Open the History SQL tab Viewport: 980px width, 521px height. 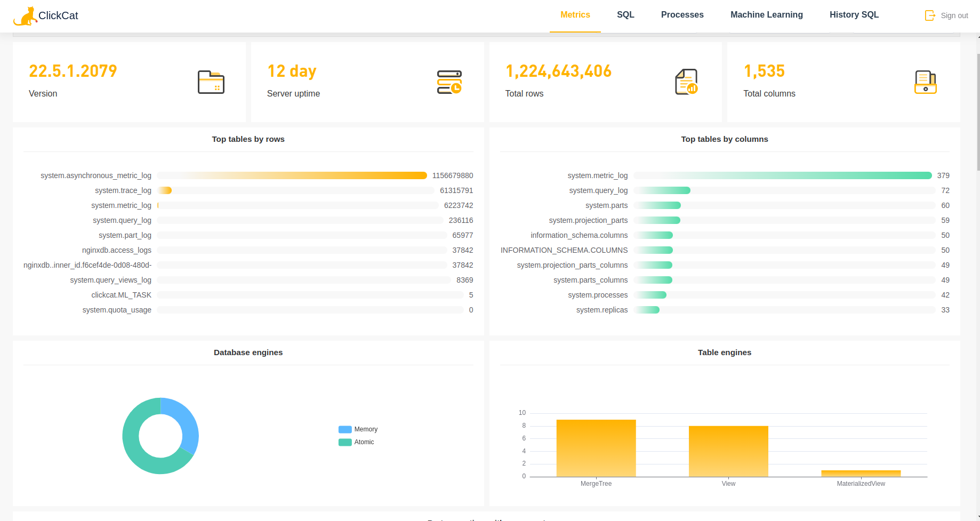854,15
